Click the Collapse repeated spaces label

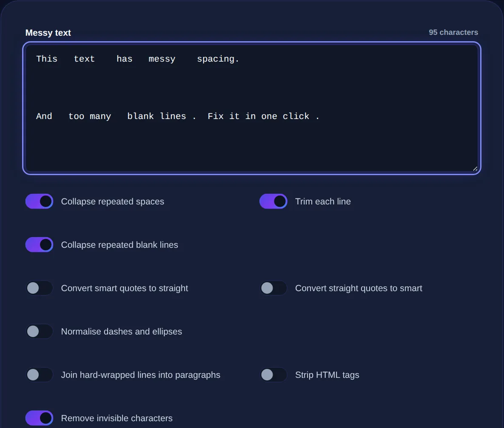point(113,201)
